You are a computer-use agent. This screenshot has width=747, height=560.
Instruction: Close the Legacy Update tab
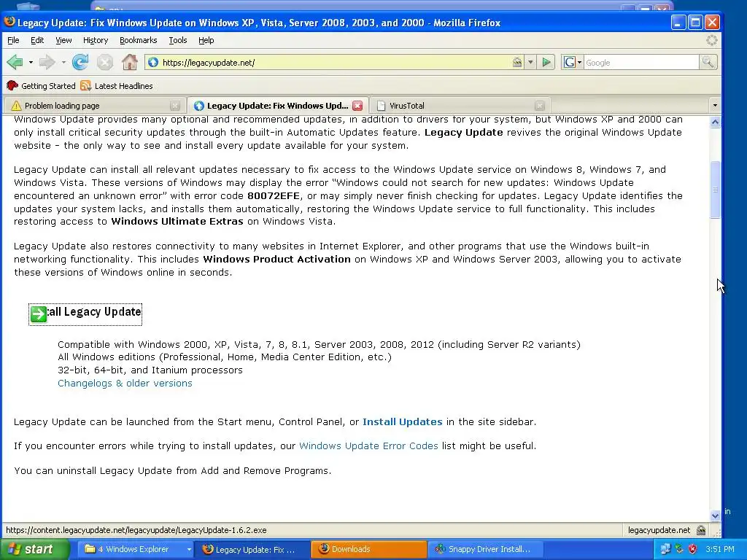[x=357, y=106]
